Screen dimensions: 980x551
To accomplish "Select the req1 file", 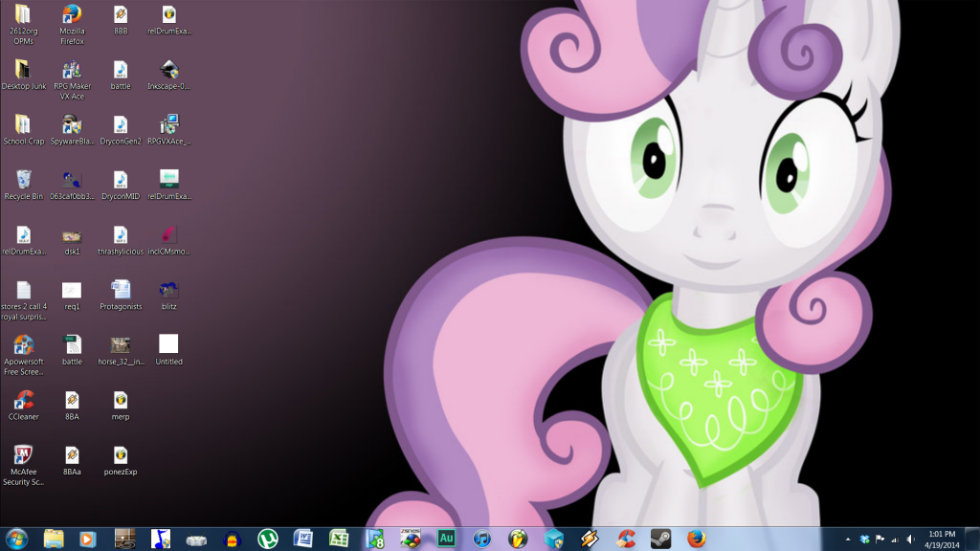I will click(x=72, y=295).
